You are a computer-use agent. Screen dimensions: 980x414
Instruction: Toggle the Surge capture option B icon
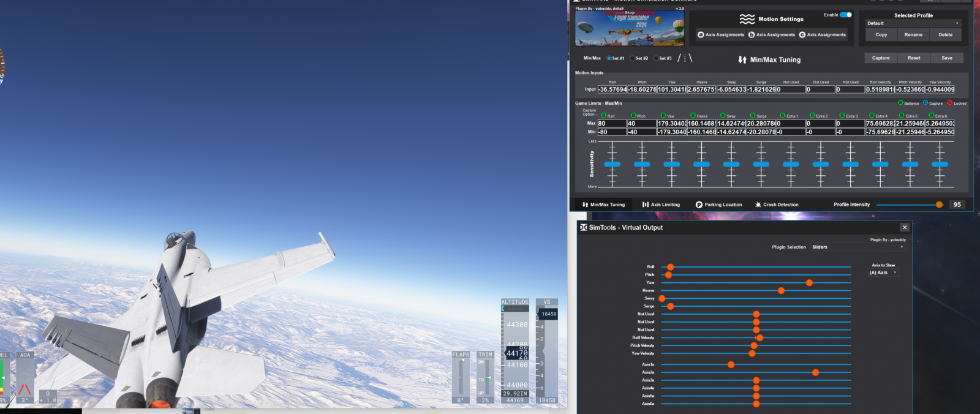tap(753, 115)
